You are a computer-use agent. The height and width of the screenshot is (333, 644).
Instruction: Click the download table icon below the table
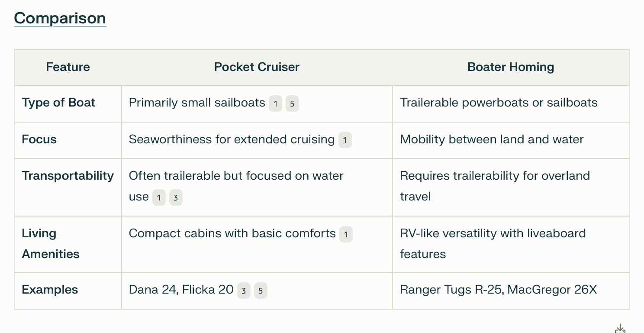pyautogui.click(x=620, y=329)
